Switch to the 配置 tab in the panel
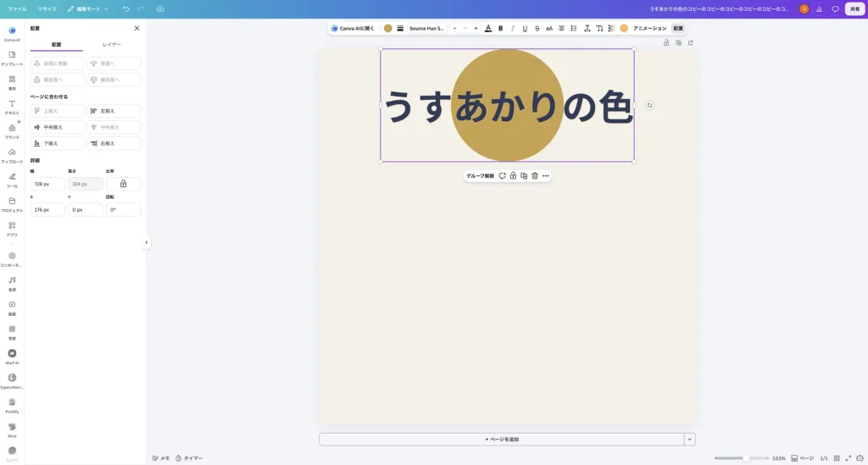The image size is (868, 465). 57,44
